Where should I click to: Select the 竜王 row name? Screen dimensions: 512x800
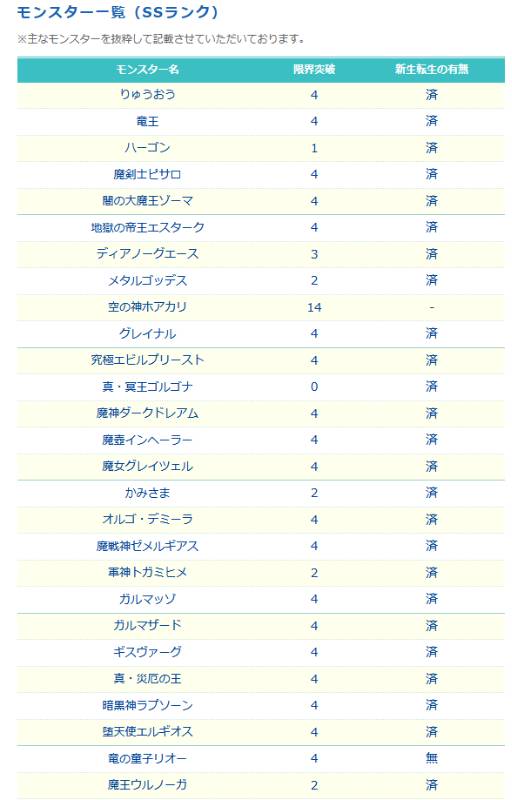point(147,121)
